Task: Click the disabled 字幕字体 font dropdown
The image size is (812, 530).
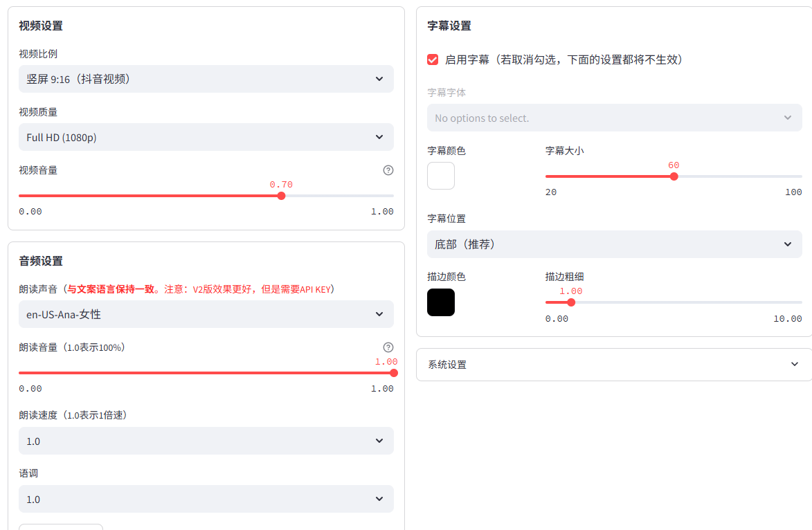Action: coord(614,118)
